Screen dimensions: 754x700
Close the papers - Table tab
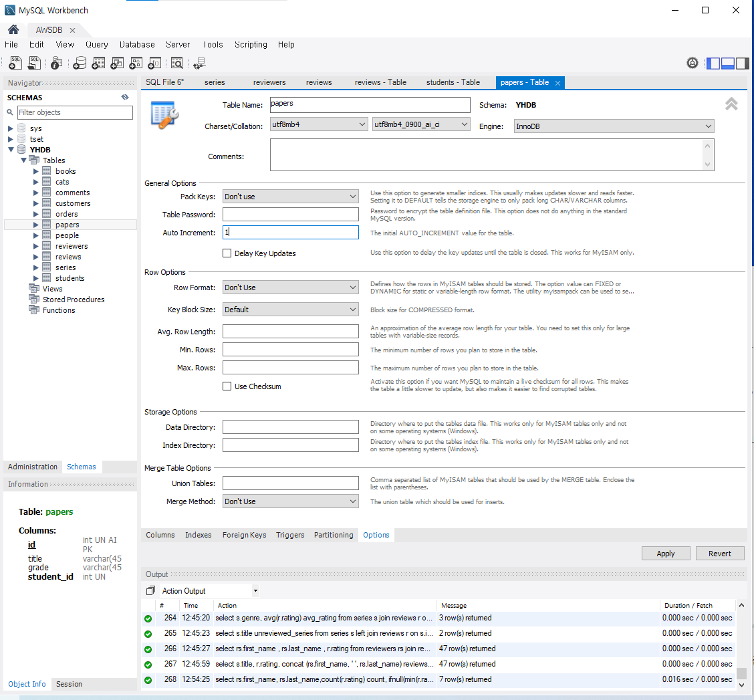(557, 83)
